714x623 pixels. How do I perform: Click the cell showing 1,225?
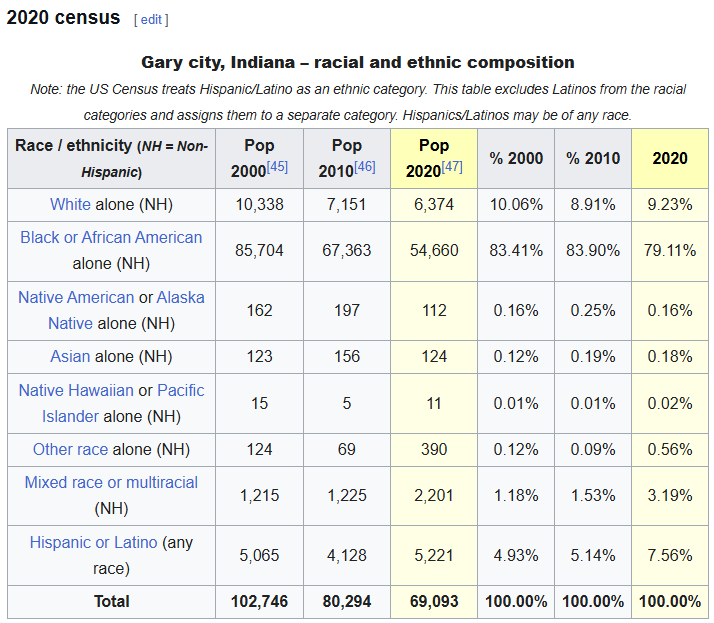click(347, 496)
